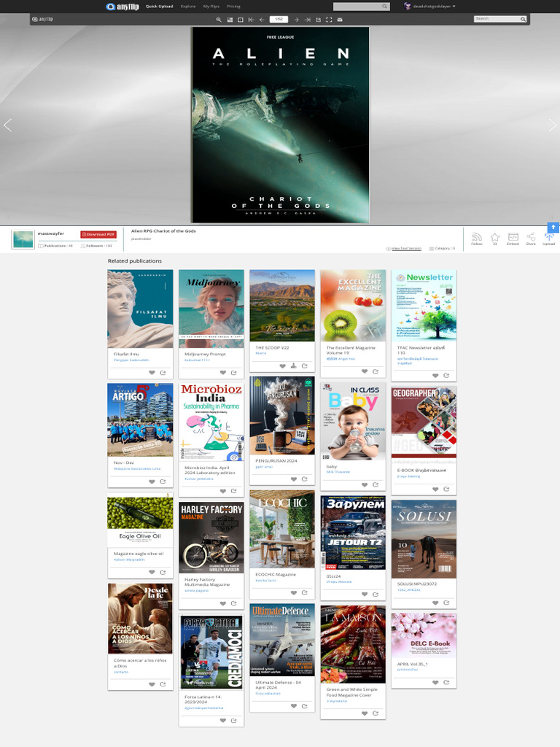Share the SOLUSI MPU23072 card using its share icon

point(447,603)
